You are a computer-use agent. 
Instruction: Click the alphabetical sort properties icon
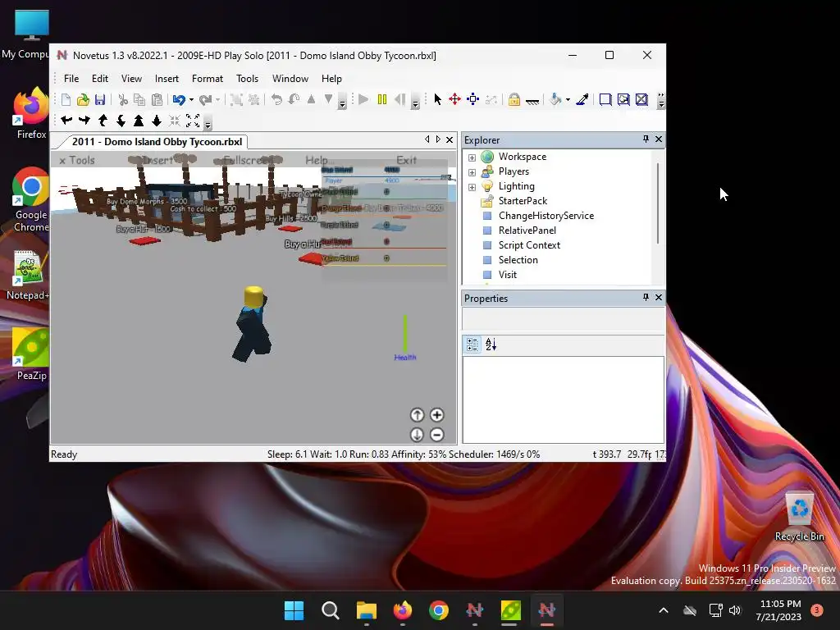click(491, 345)
